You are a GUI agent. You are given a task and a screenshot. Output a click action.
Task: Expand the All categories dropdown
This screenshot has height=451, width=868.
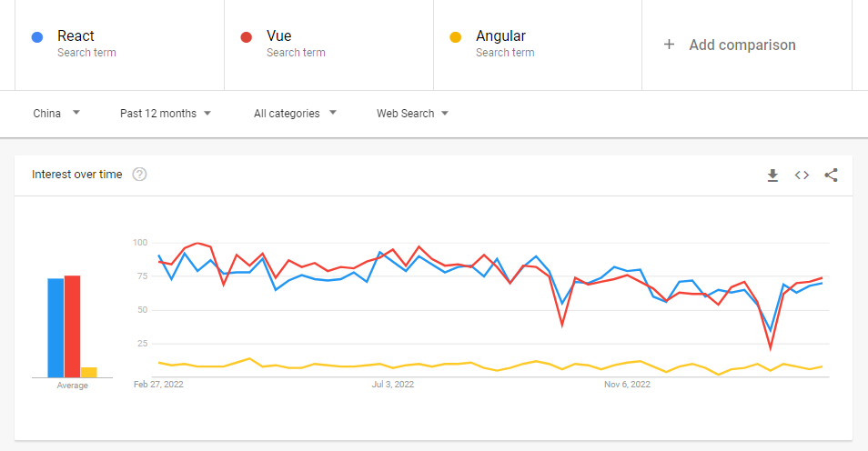pos(295,114)
